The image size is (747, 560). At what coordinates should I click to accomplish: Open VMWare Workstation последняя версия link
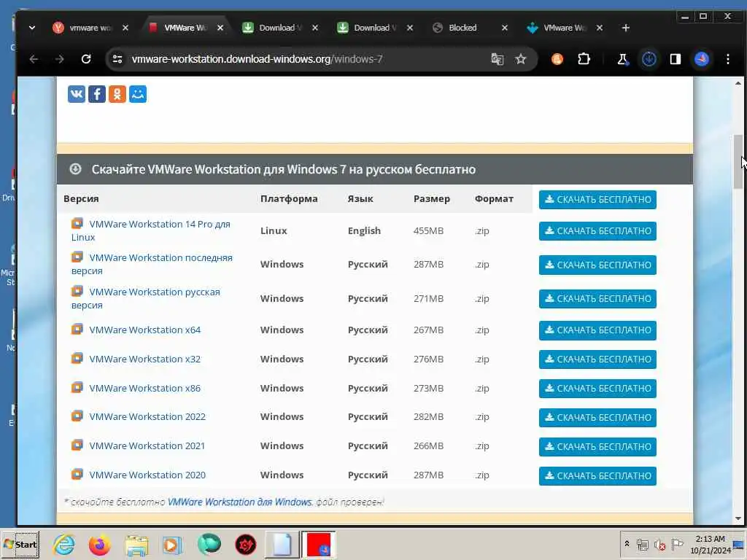click(x=152, y=264)
